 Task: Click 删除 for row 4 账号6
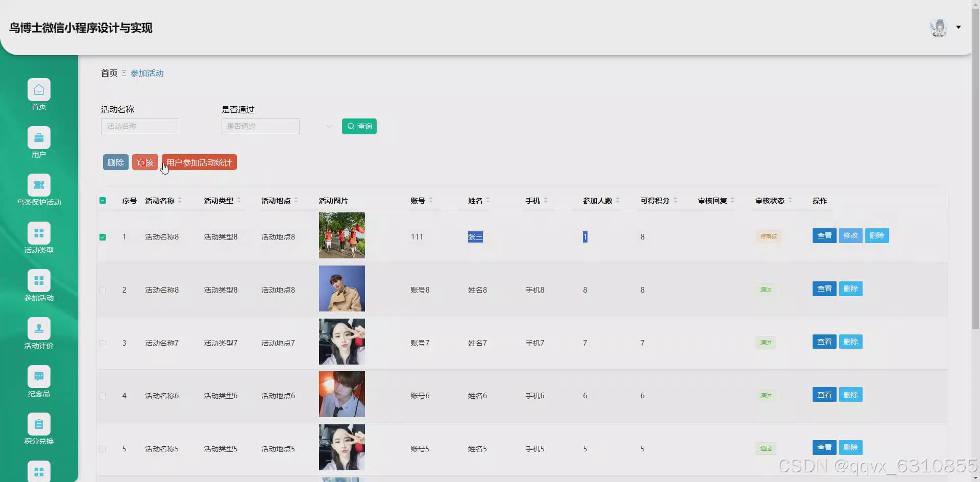coord(851,395)
